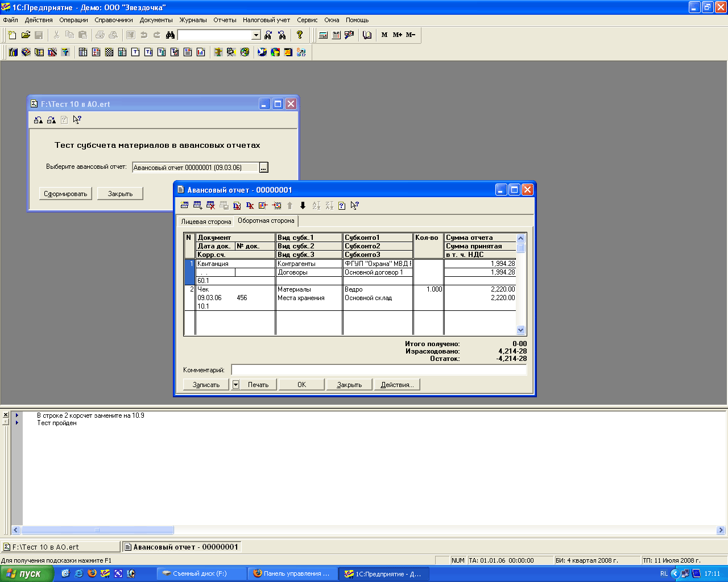Click the New row icon in document toolbar

(x=184, y=206)
